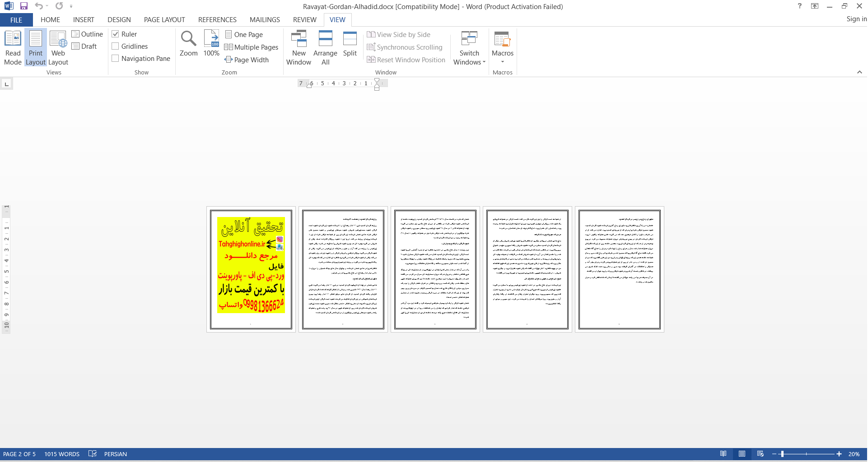Uncheck the Ruler checkbox
Image resolution: width=868 pixels, height=462 pixels.
coord(116,34)
